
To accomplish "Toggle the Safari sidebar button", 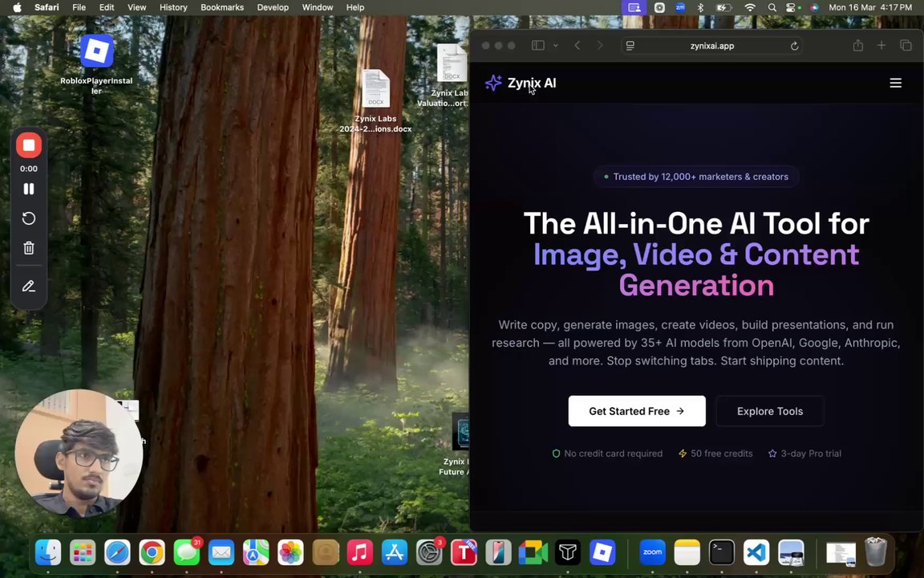I will tap(538, 46).
